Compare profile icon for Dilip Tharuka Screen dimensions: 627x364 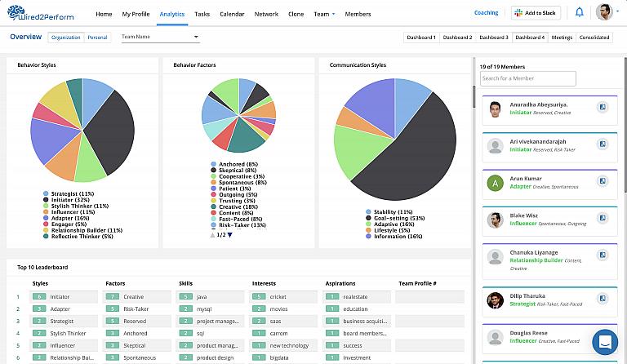[603, 298]
